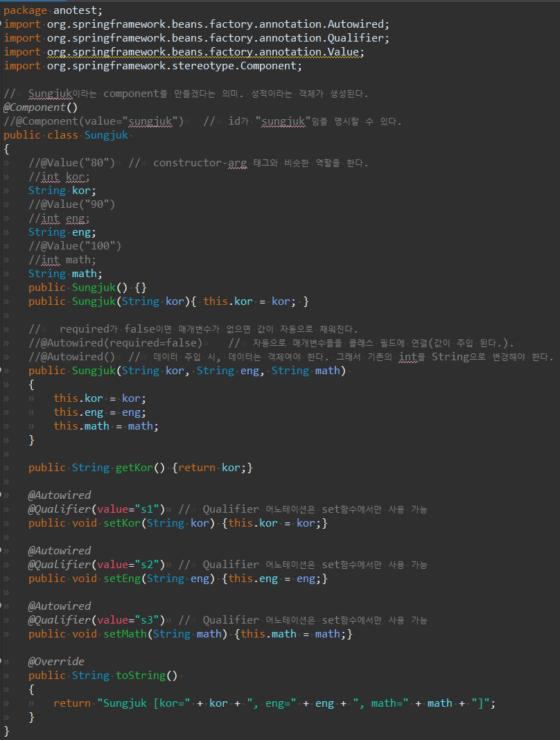Click 'this.math = math;' inside the constructor body
The width and height of the screenshot is (560, 740).
click(x=106, y=426)
